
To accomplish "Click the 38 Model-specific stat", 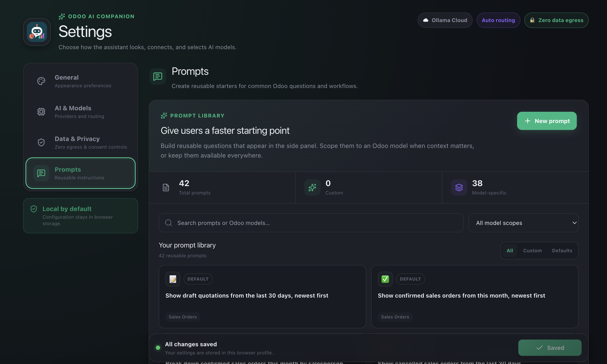I will pyautogui.click(x=515, y=188).
